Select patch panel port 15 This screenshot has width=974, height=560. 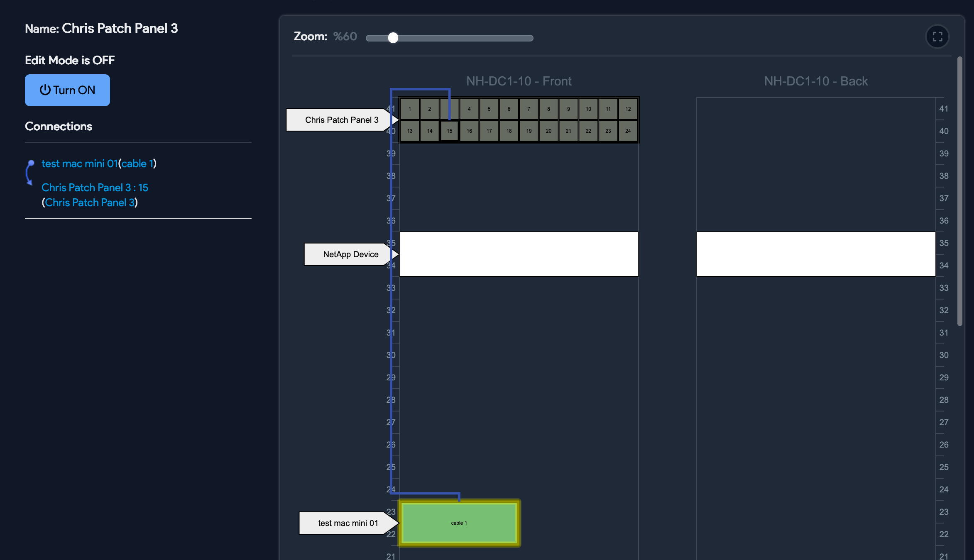pyautogui.click(x=449, y=131)
